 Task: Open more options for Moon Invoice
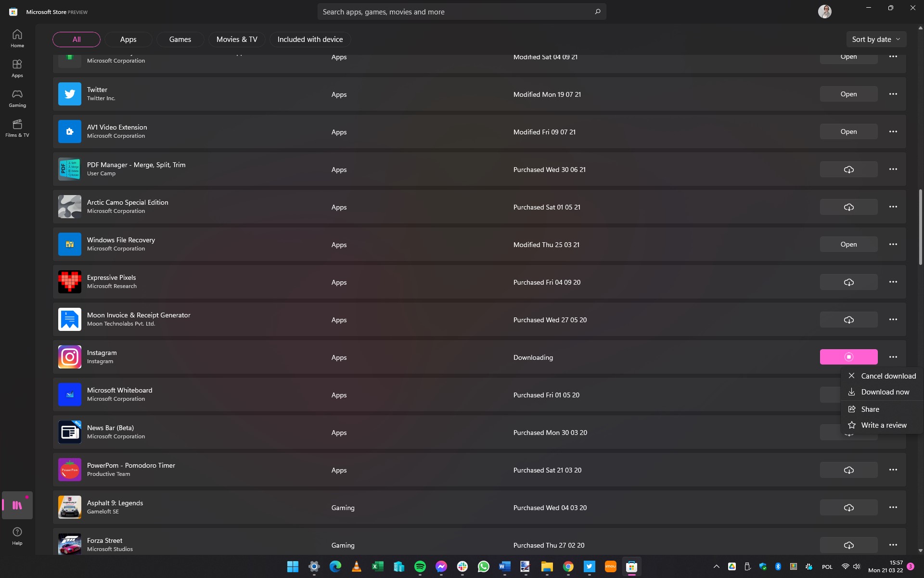[893, 319]
